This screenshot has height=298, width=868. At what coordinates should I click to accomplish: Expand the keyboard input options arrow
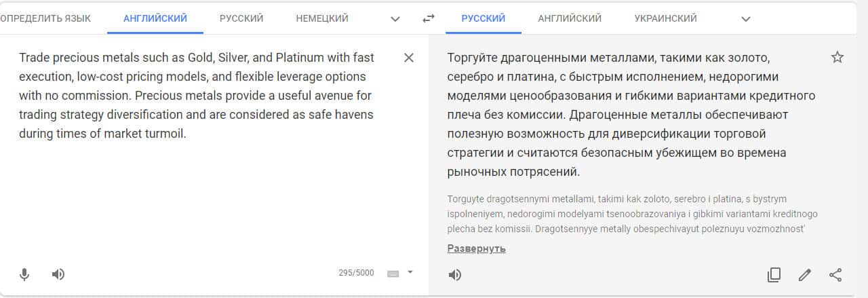[410, 273]
